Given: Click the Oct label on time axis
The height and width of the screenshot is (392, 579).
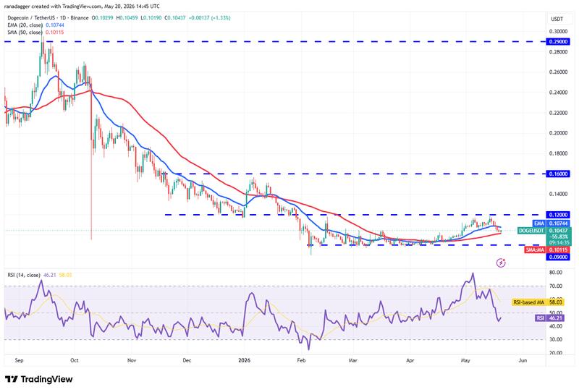Looking at the screenshot, I should coord(75,360).
